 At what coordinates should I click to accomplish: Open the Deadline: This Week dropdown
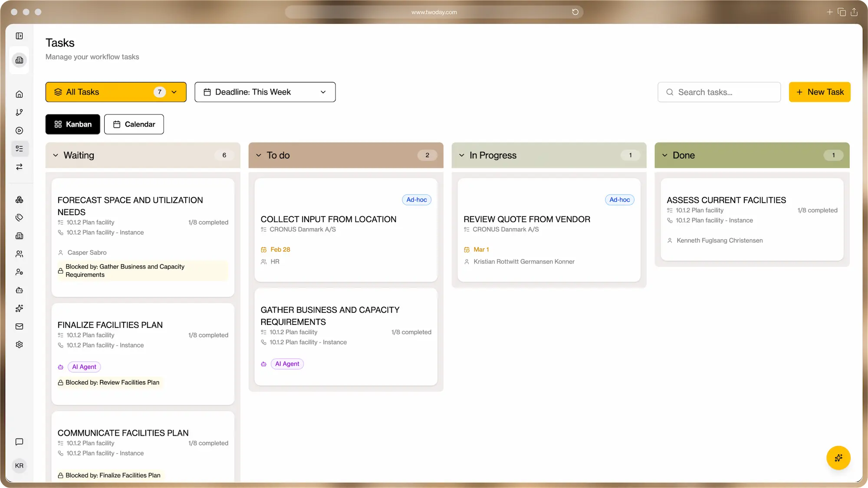click(x=265, y=92)
